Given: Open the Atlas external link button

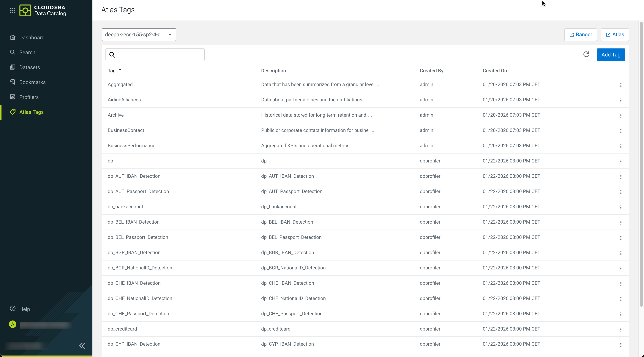Looking at the screenshot, I should [x=615, y=34].
